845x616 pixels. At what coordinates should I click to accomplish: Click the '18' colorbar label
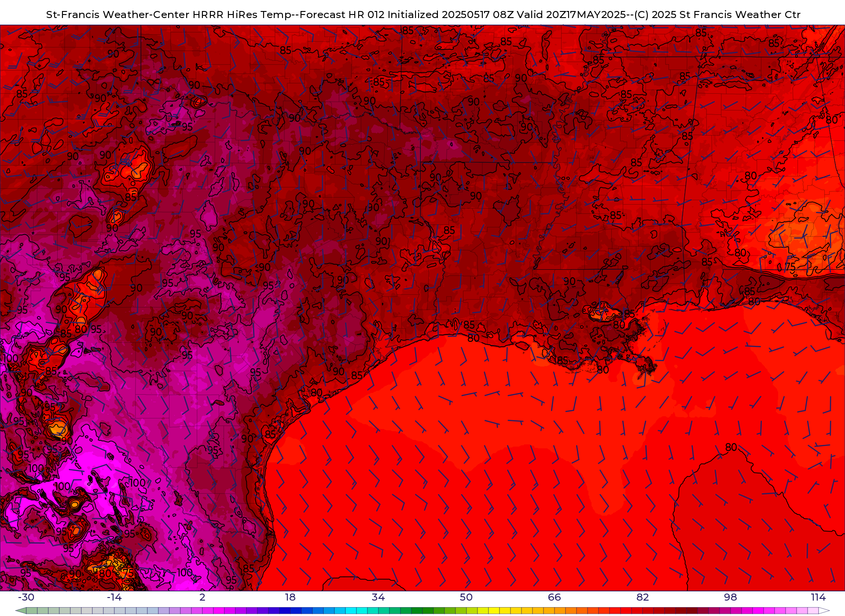coord(290,597)
